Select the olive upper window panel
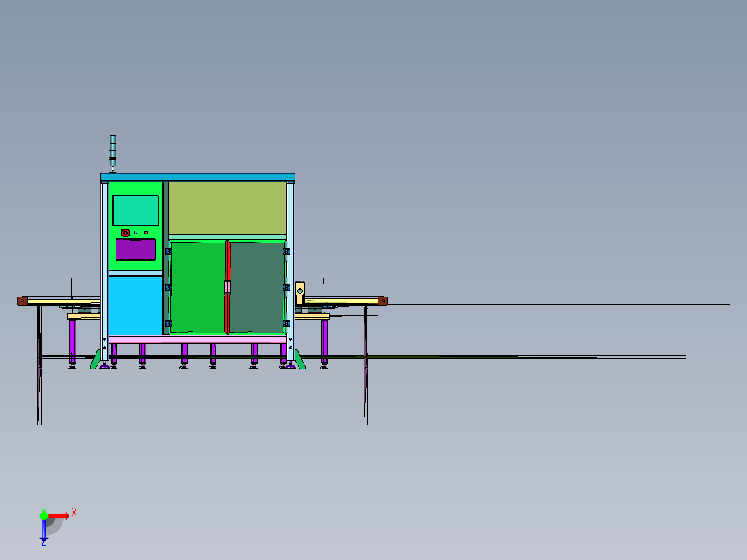Viewport: 747px width, 560px height. [x=227, y=209]
